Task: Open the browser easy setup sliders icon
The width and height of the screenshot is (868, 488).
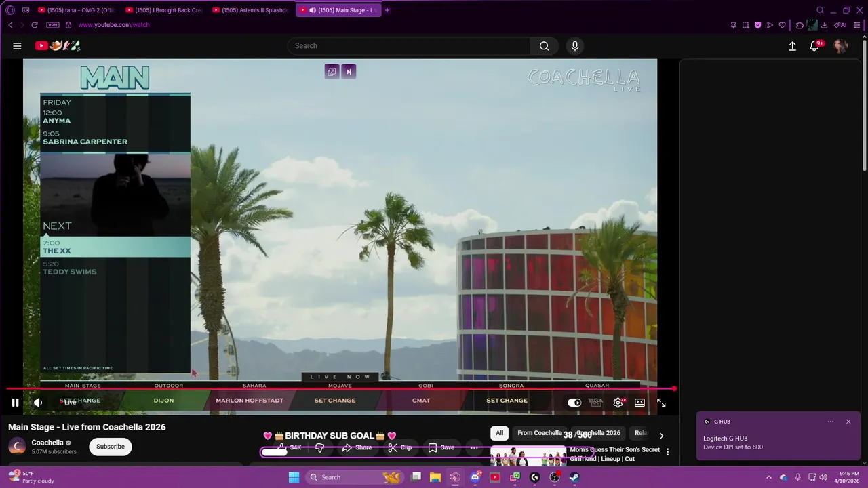Action: pos(857,25)
